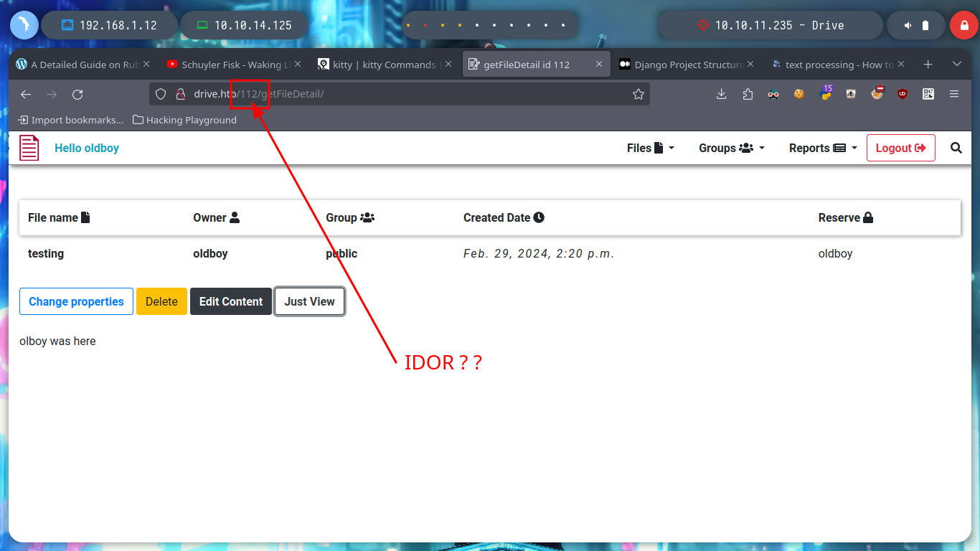Open the Firefox downloads panel
Viewport: 980px width, 551px height.
tap(722, 94)
